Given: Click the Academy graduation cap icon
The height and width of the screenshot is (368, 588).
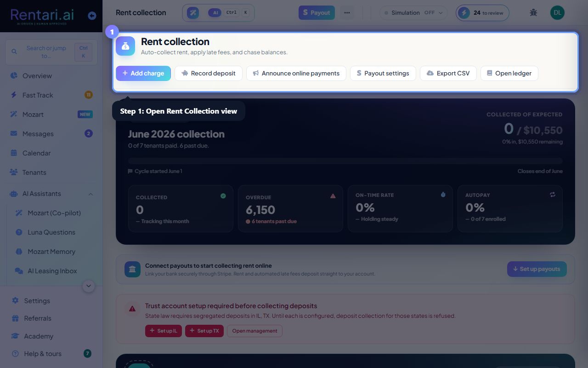Looking at the screenshot, I should click(x=15, y=336).
